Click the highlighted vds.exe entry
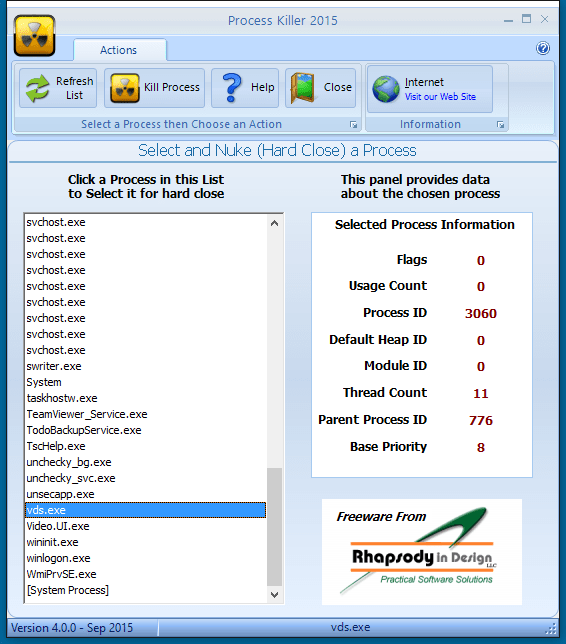This screenshot has width=566, height=644. (145, 510)
